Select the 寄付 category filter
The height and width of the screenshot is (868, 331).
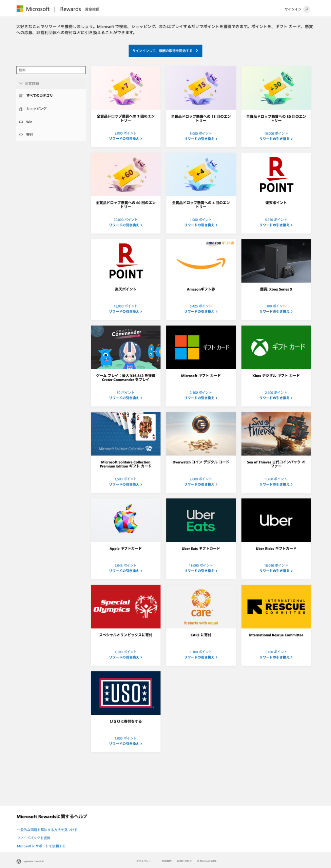30,135
